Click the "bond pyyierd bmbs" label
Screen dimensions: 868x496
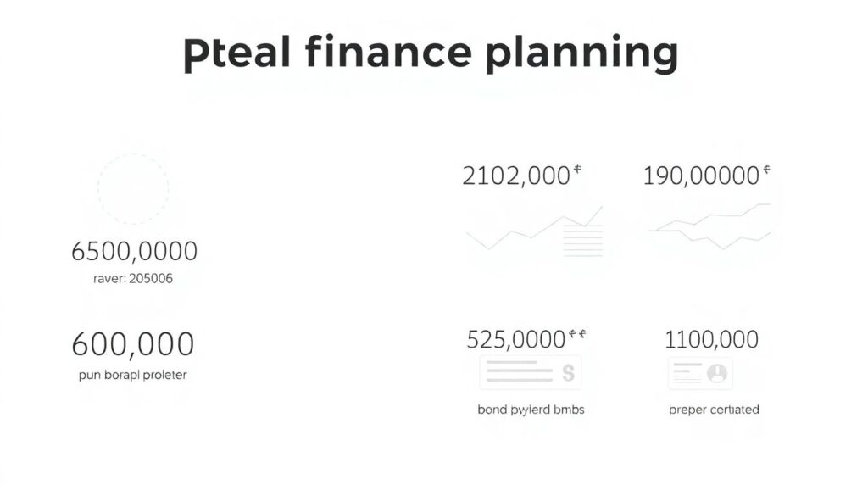531,410
